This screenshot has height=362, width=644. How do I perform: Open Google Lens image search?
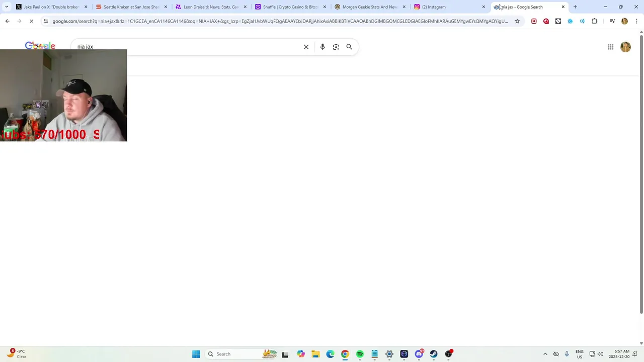[x=336, y=47]
